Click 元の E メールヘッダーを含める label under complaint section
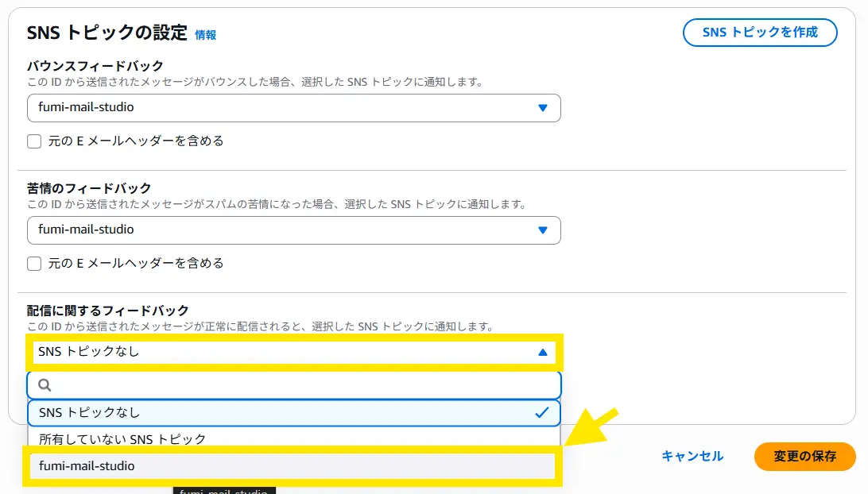The height and width of the screenshot is (494, 868). click(136, 264)
